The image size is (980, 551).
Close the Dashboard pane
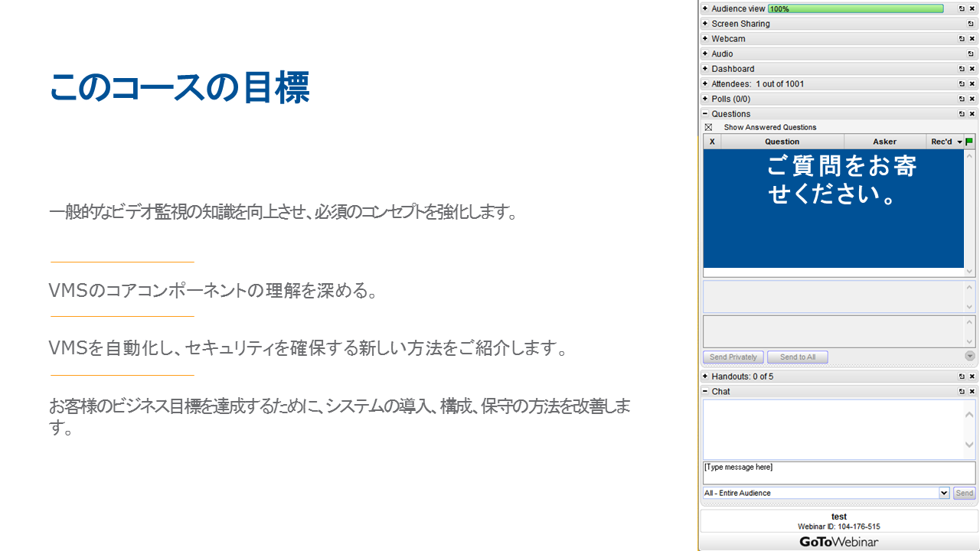click(972, 69)
